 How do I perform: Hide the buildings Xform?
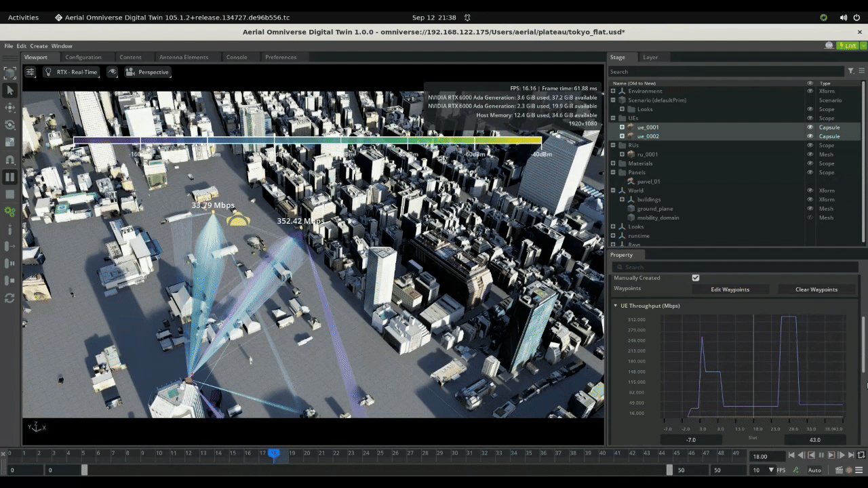coord(810,199)
